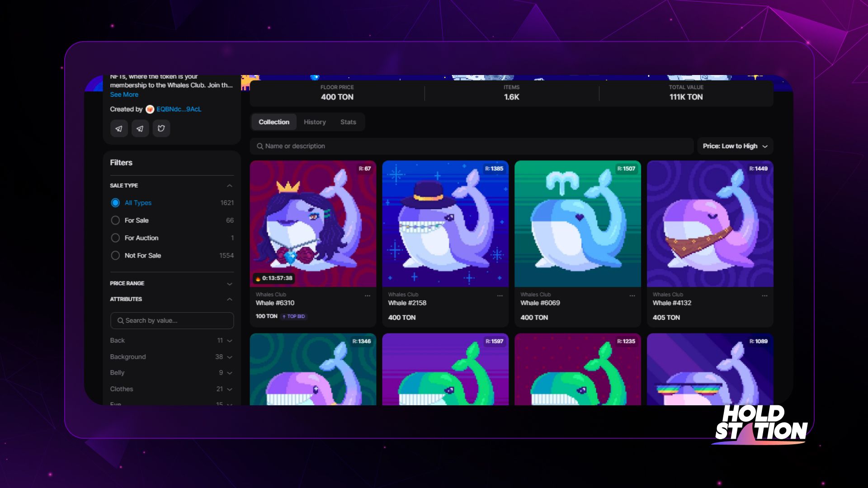Click the Items 1.6K value
This screenshot has height=488, width=868.
(512, 97)
